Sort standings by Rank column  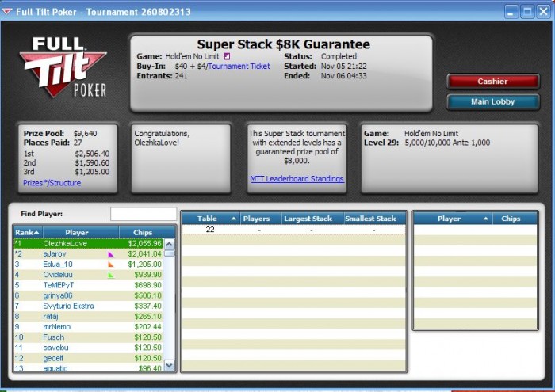coord(28,232)
